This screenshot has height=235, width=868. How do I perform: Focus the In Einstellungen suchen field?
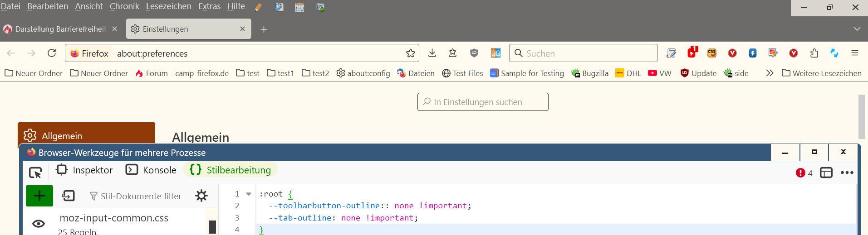(483, 102)
